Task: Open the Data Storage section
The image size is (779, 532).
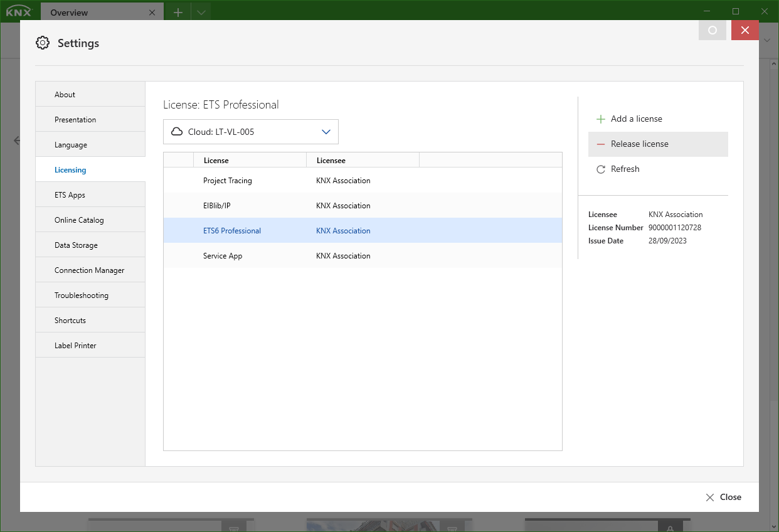Action: 90,245
